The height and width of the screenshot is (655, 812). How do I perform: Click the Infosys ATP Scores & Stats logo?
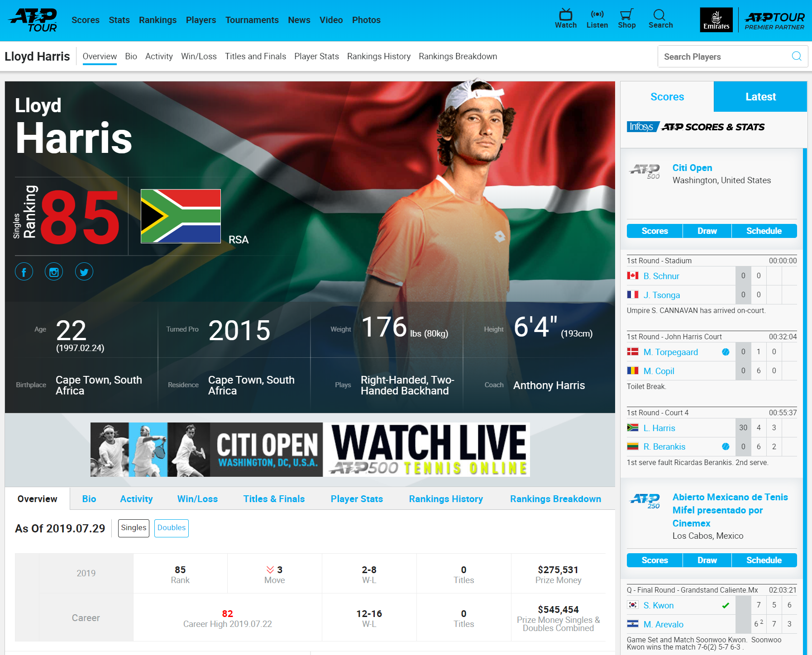(x=696, y=127)
